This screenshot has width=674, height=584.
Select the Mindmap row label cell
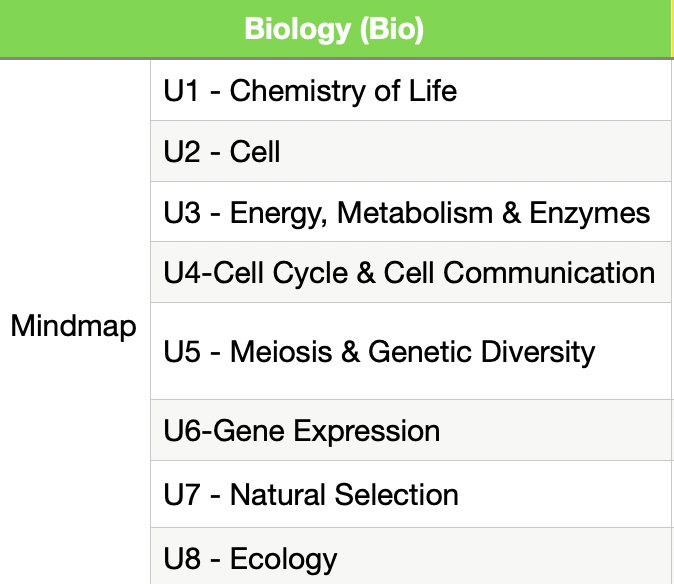coord(74,326)
